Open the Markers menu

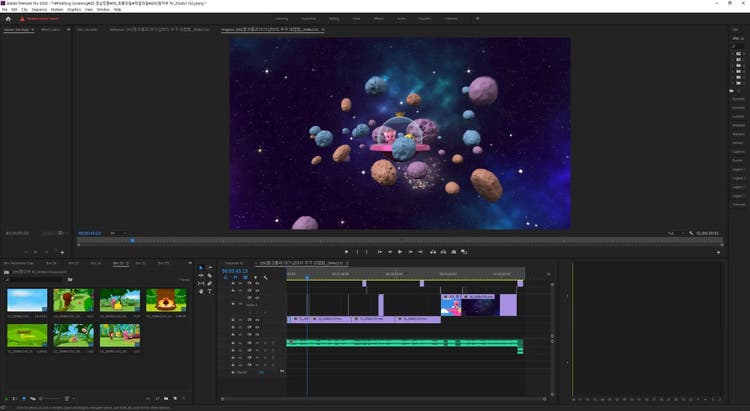(57, 10)
